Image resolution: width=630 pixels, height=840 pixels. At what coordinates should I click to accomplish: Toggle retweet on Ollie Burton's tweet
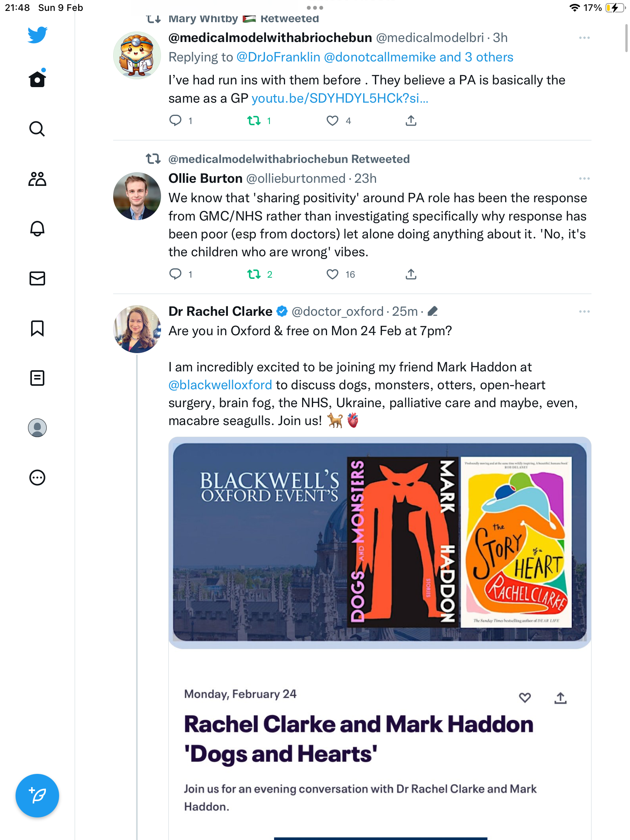tap(254, 275)
